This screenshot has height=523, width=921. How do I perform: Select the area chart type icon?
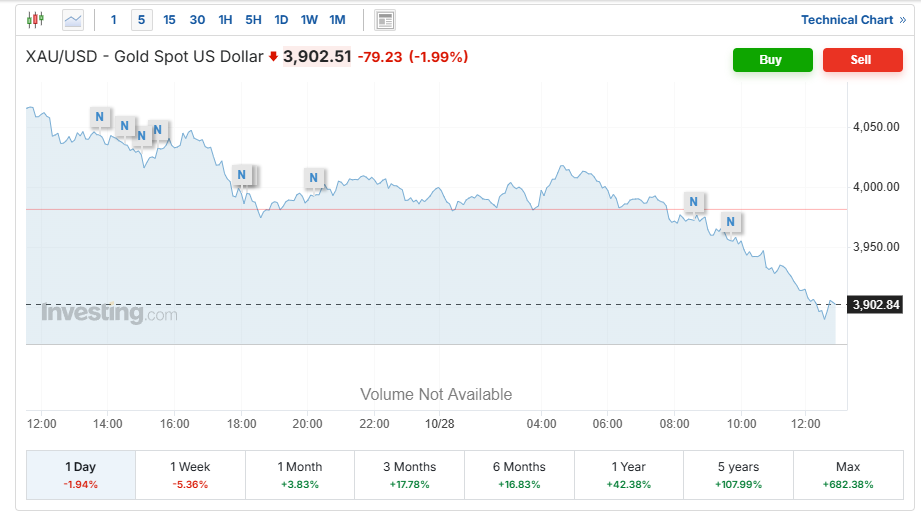73,20
